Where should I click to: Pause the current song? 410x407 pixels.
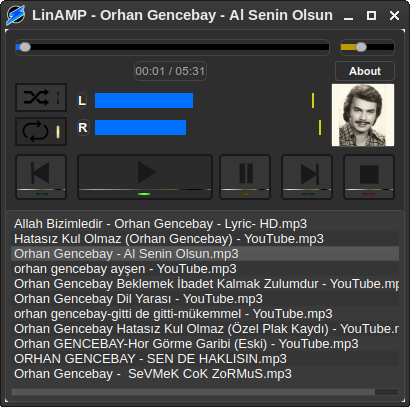245,177
